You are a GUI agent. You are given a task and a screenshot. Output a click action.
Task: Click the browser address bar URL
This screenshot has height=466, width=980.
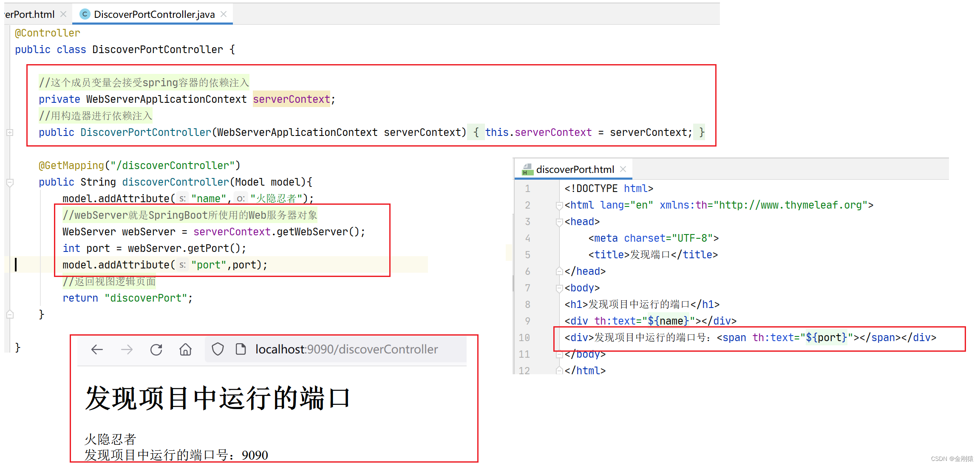coord(346,349)
